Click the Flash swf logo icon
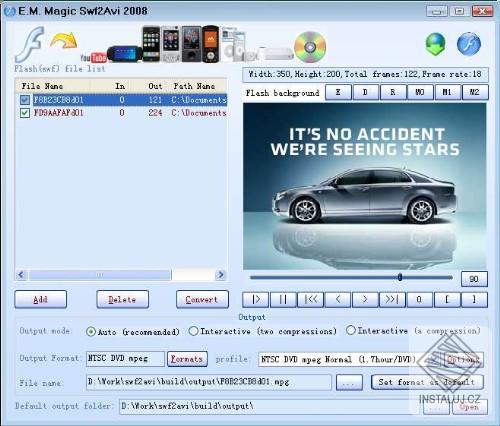Image resolution: width=500 pixels, height=426 pixels. [30, 44]
